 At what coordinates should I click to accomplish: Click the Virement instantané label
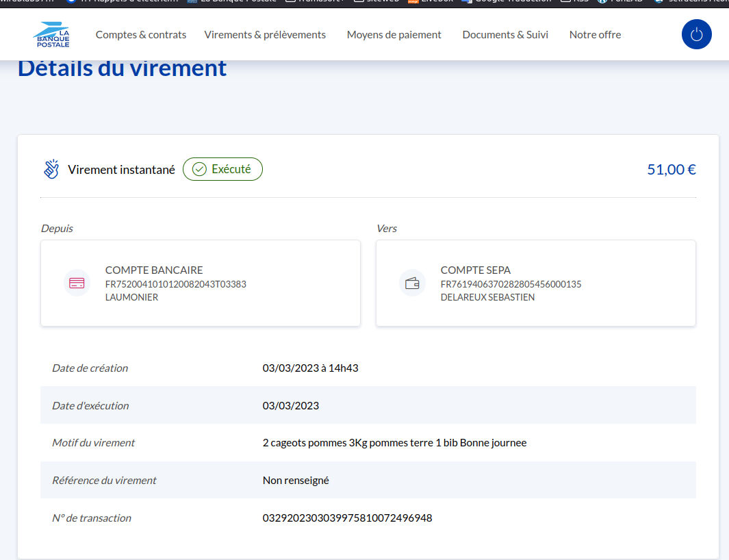click(121, 170)
